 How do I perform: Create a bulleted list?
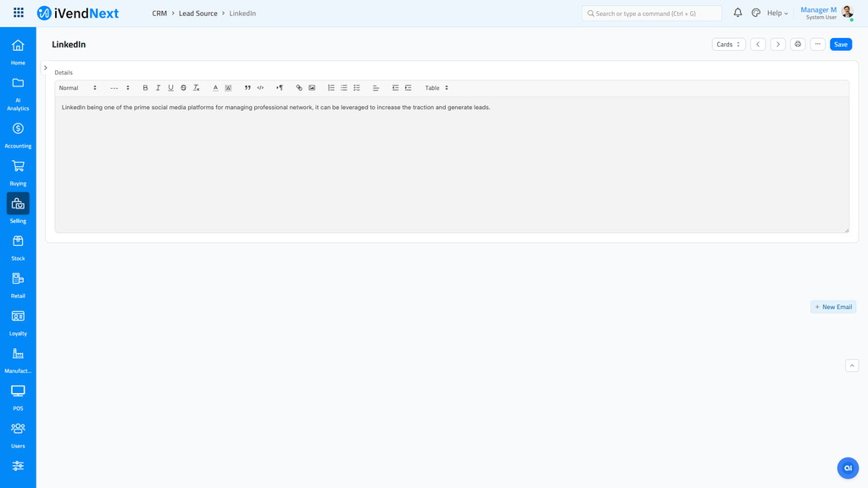(x=344, y=88)
